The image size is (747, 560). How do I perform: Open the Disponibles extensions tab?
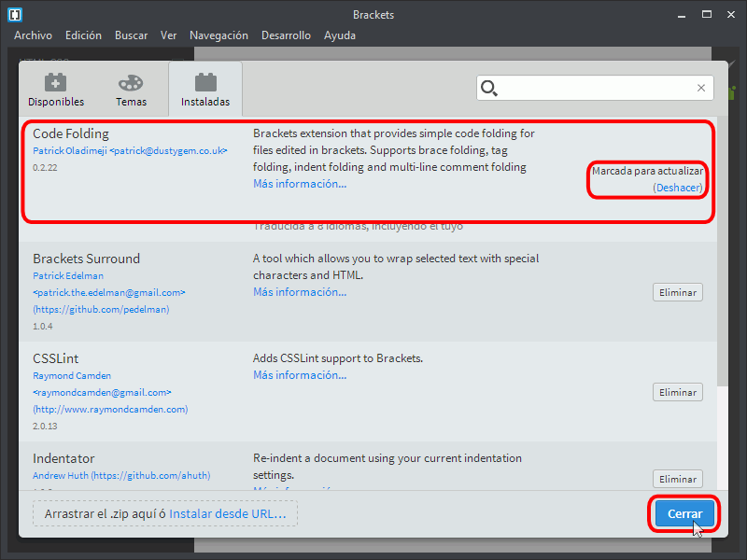[56, 90]
